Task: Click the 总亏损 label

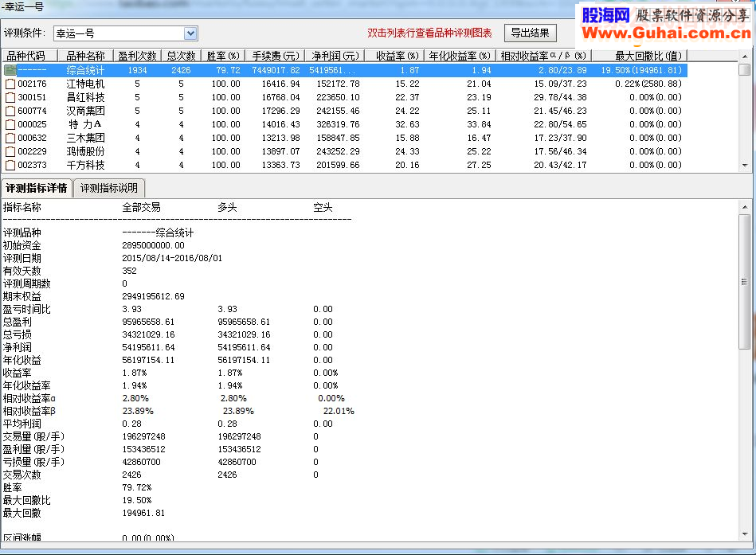Action: tap(18, 334)
